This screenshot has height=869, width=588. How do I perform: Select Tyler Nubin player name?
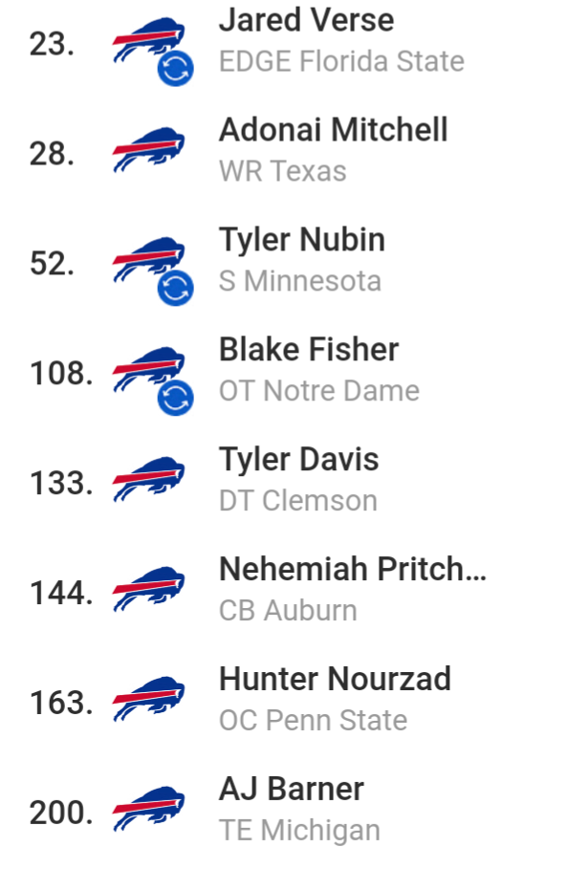[x=302, y=240]
